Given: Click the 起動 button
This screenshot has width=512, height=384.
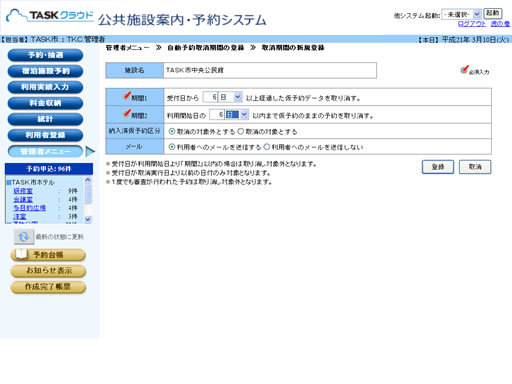Looking at the screenshot, I should coord(493,13).
